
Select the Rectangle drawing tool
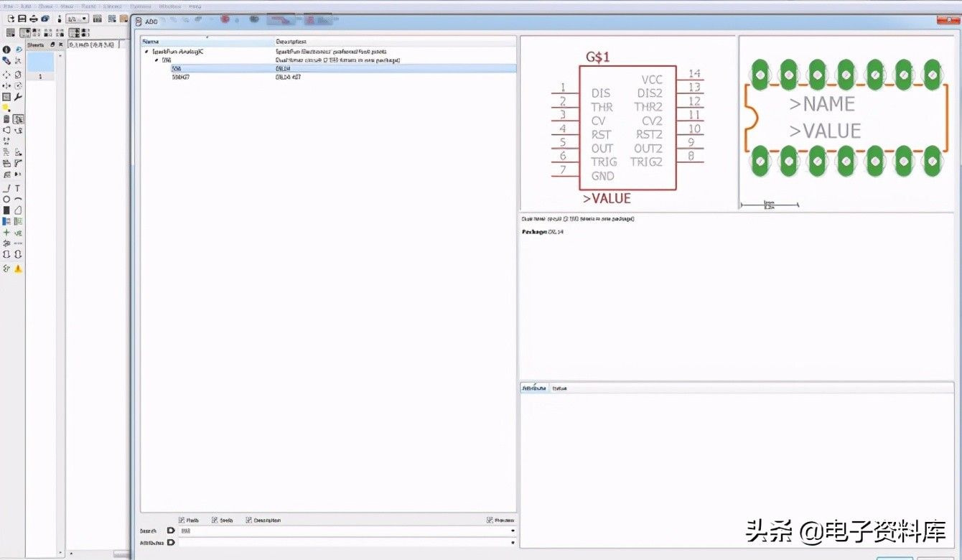click(6, 210)
